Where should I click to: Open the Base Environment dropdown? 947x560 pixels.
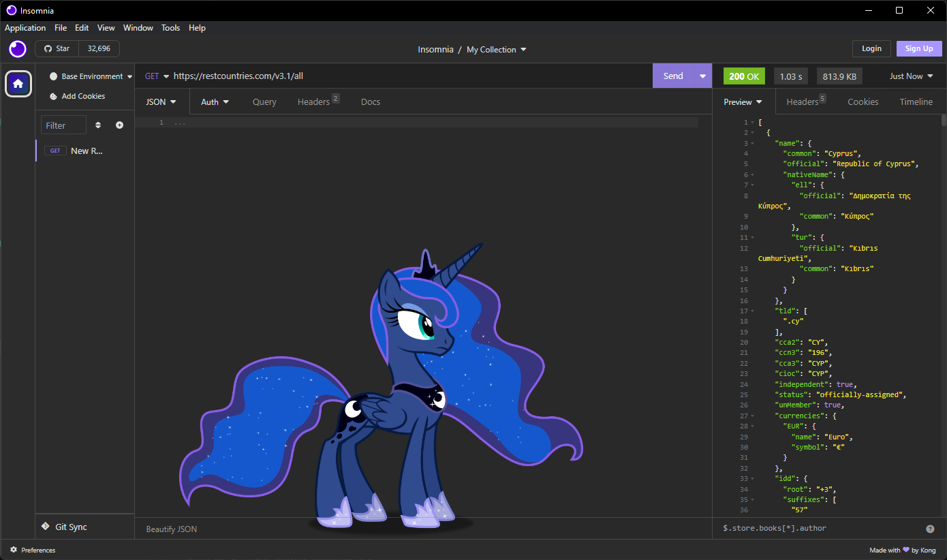(x=91, y=76)
